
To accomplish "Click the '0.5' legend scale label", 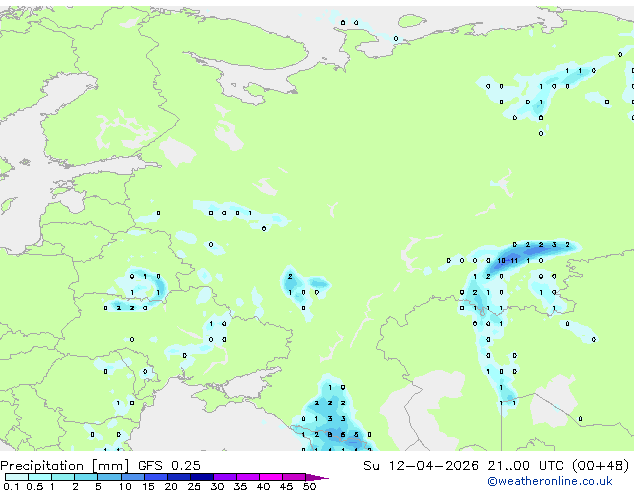I will pyautogui.click(x=34, y=486).
